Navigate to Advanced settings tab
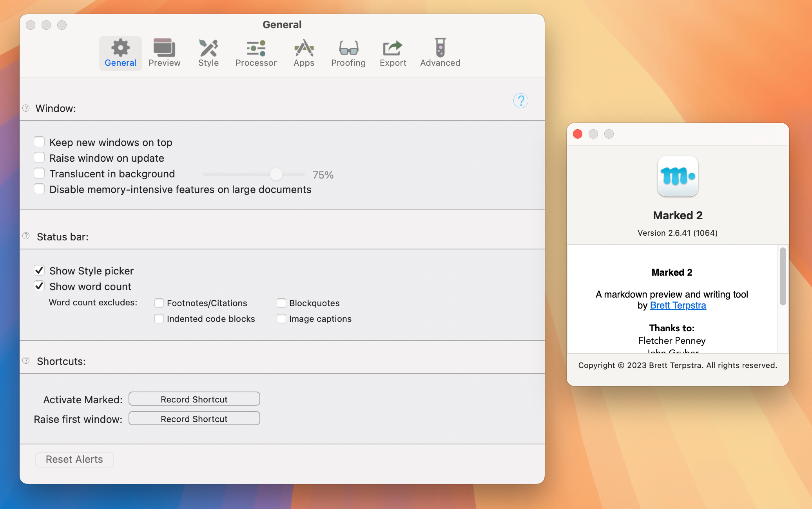The image size is (812, 509). 440,52
